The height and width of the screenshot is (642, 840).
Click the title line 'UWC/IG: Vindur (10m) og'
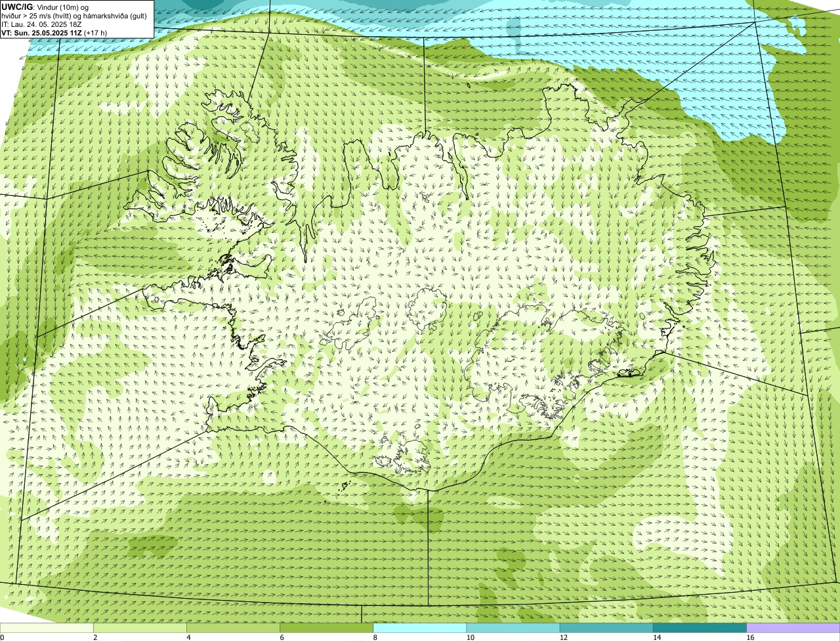point(45,7)
